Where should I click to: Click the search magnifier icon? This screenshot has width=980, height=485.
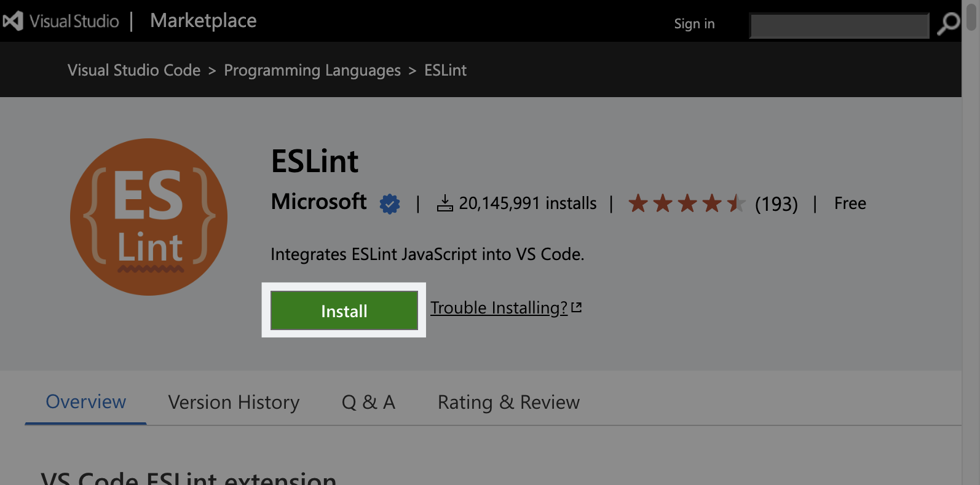pos(948,24)
